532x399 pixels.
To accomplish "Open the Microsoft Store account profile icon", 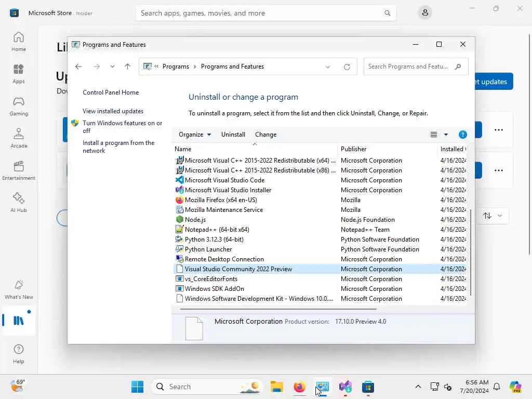I will [x=425, y=13].
